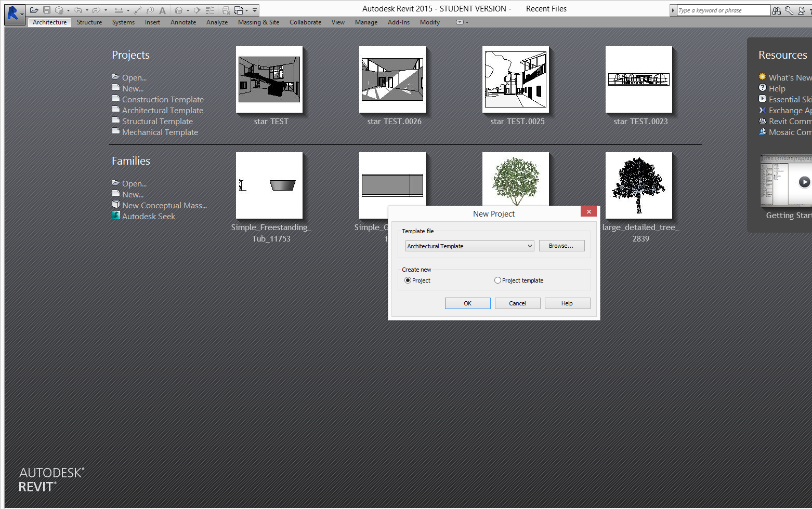Close the New Project dialog
This screenshot has height=509, width=812.
click(588, 211)
